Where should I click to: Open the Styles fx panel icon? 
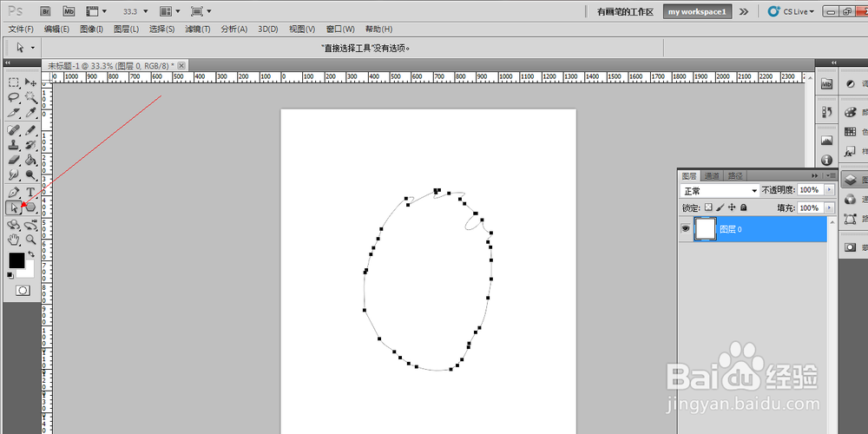850,151
